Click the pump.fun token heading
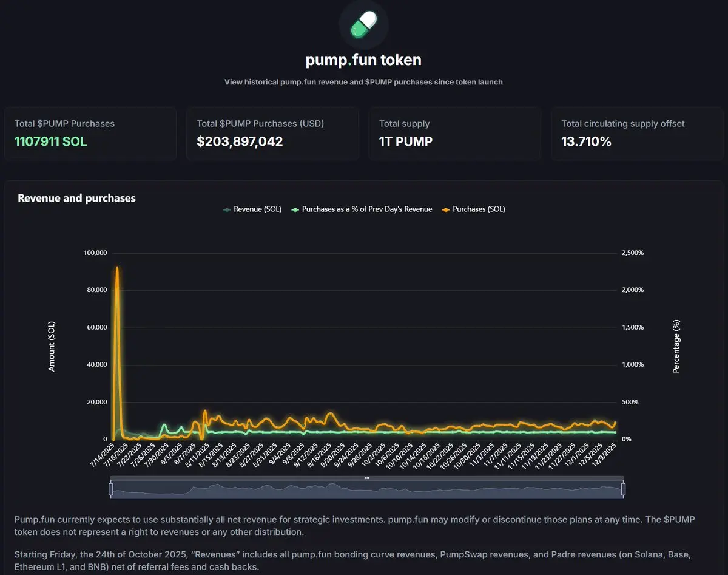The height and width of the screenshot is (575, 728). point(363,60)
